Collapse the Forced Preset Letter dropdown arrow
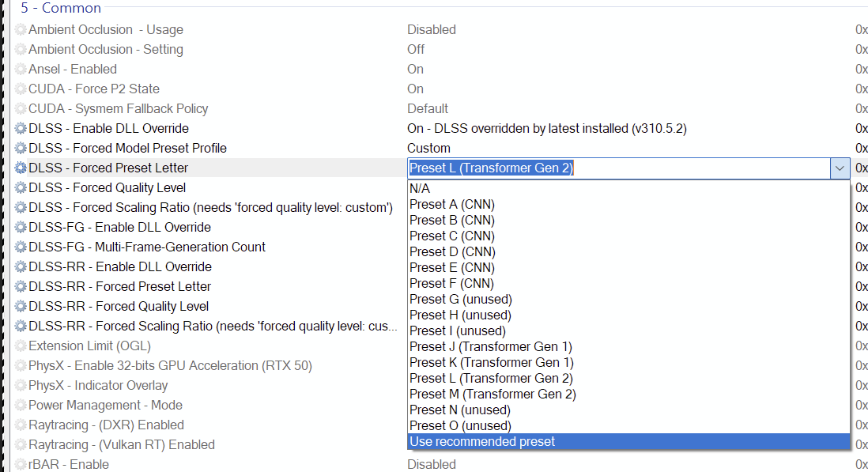The image size is (868, 472). coord(840,168)
